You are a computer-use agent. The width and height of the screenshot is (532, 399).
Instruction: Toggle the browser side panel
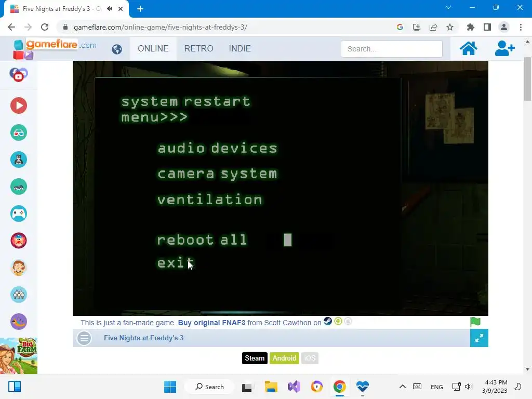pyautogui.click(x=487, y=27)
